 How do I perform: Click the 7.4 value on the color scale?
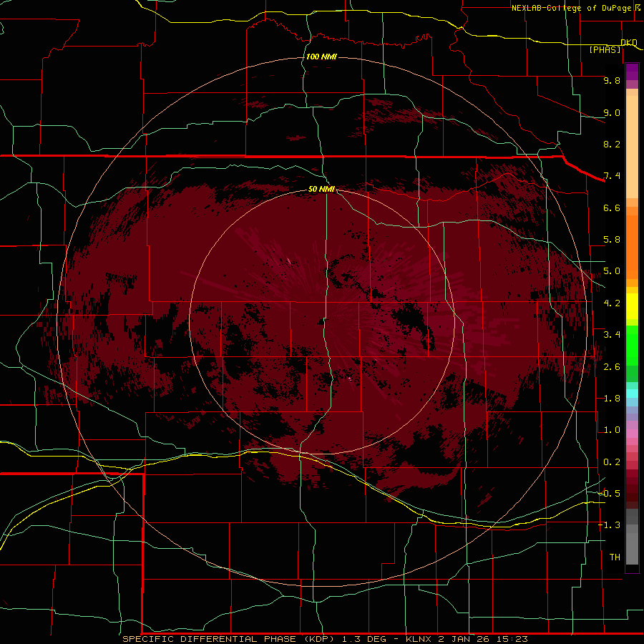pyautogui.click(x=612, y=176)
